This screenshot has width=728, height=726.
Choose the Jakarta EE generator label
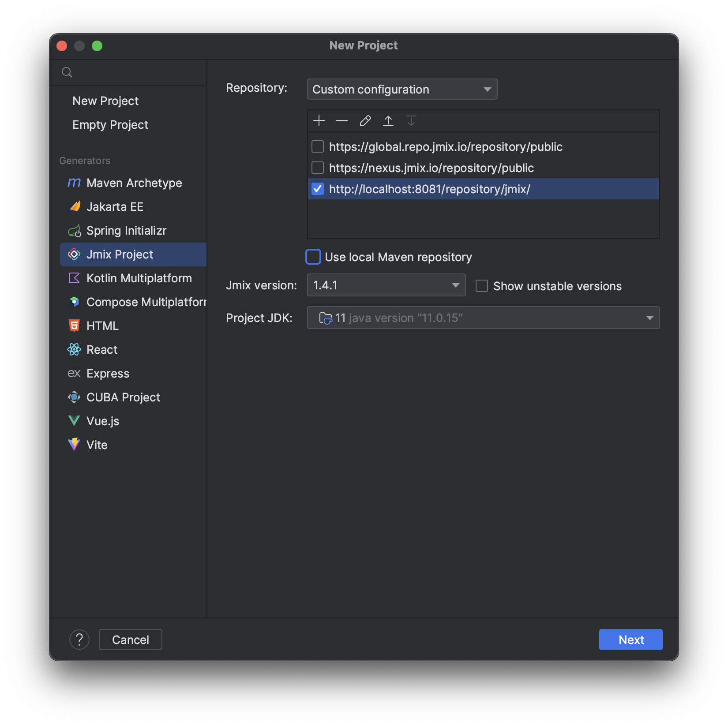(x=115, y=206)
